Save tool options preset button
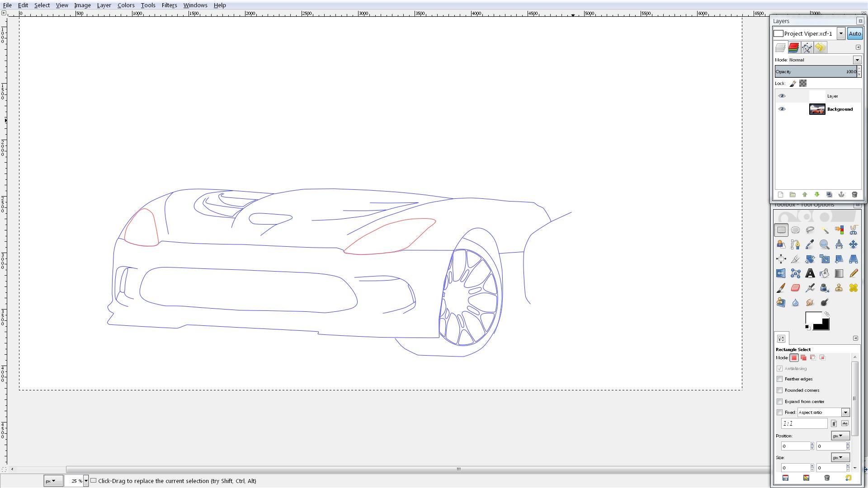This screenshot has height=488, width=868. 785,478
